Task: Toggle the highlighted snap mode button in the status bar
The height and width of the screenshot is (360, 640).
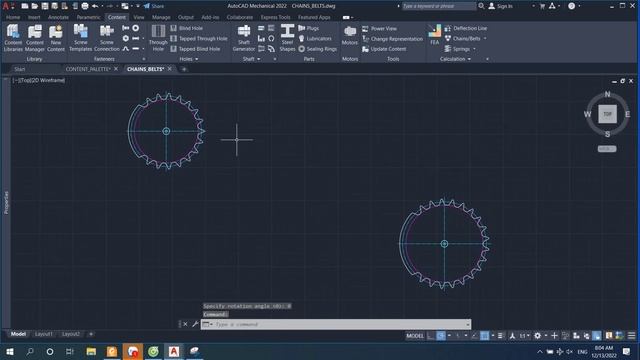Action: (x=441, y=336)
